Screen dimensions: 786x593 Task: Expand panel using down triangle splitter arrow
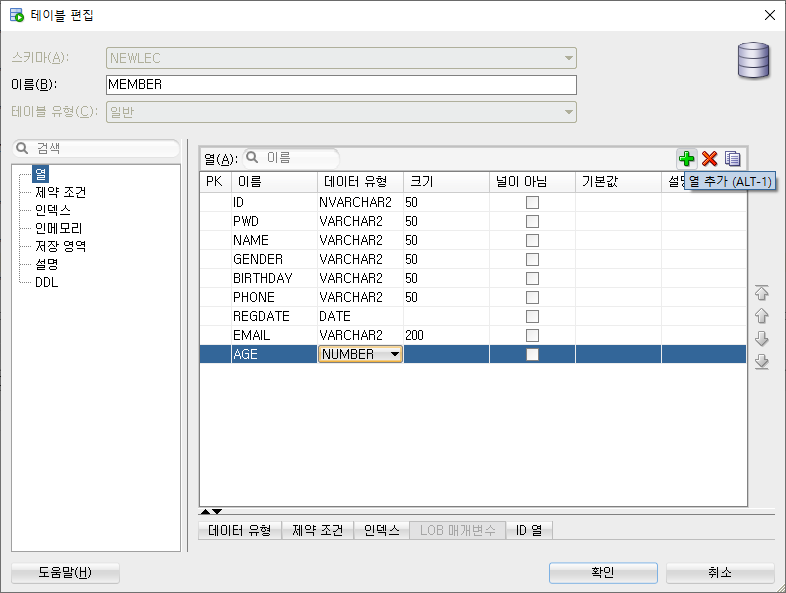(x=217, y=511)
